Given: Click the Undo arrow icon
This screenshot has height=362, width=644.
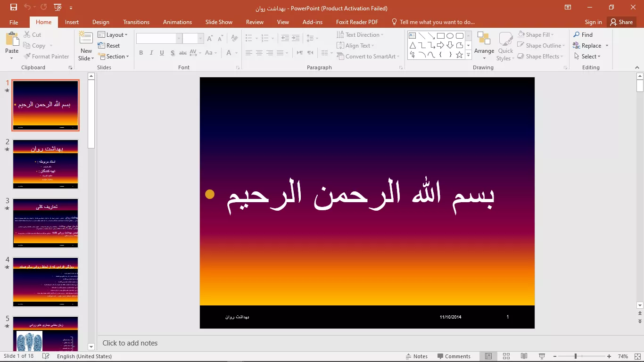Looking at the screenshot, I should pyautogui.click(x=27, y=8).
